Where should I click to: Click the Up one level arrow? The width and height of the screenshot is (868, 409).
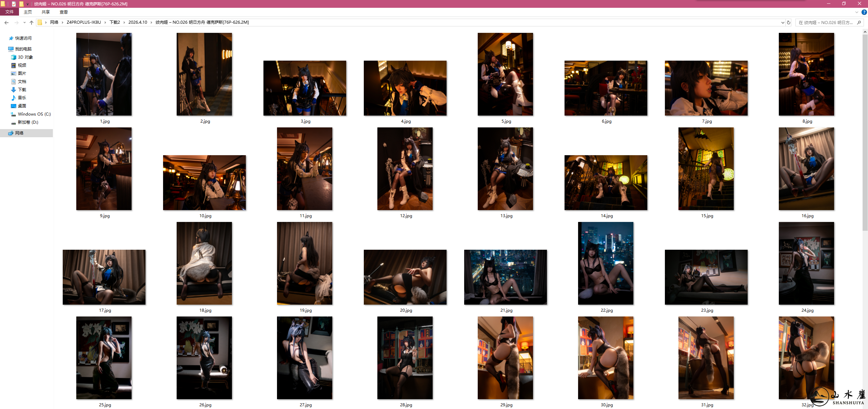[32, 22]
